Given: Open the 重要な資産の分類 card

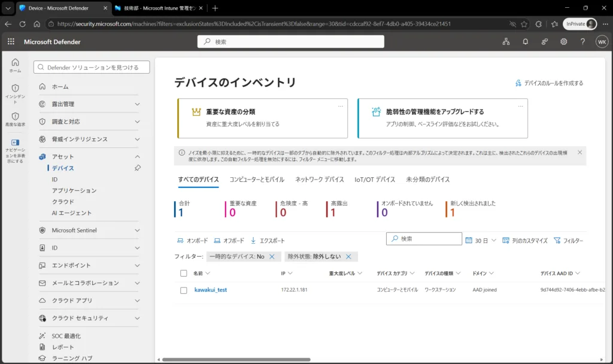Looking at the screenshot, I should (x=262, y=118).
